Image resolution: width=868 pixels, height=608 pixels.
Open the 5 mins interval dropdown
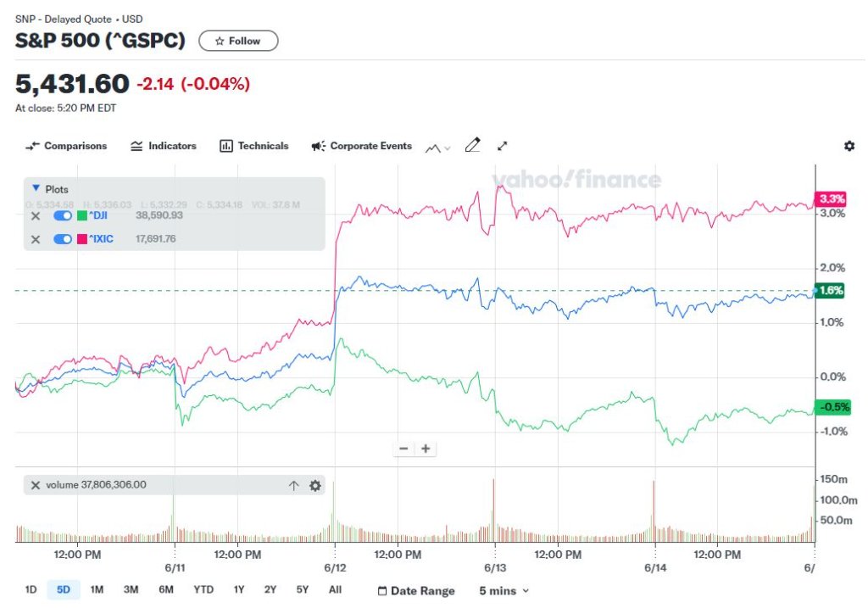pyautogui.click(x=504, y=591)
